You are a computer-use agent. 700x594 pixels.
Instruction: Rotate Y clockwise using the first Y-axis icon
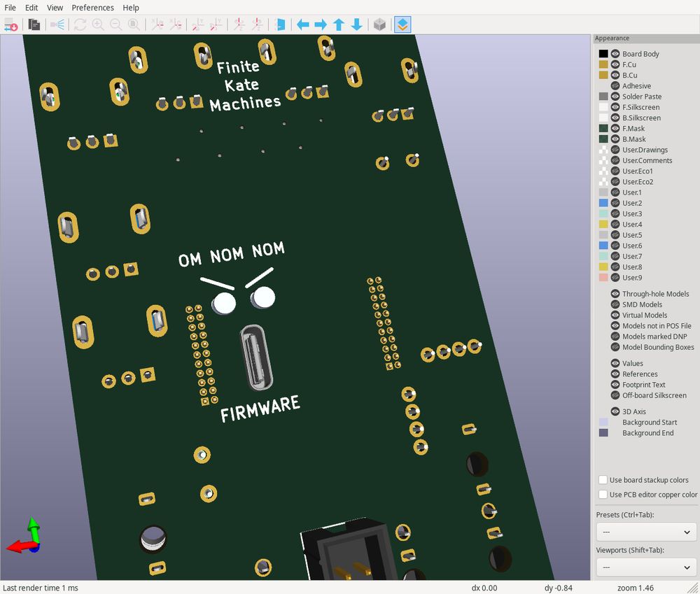click(x=198, y=24)
